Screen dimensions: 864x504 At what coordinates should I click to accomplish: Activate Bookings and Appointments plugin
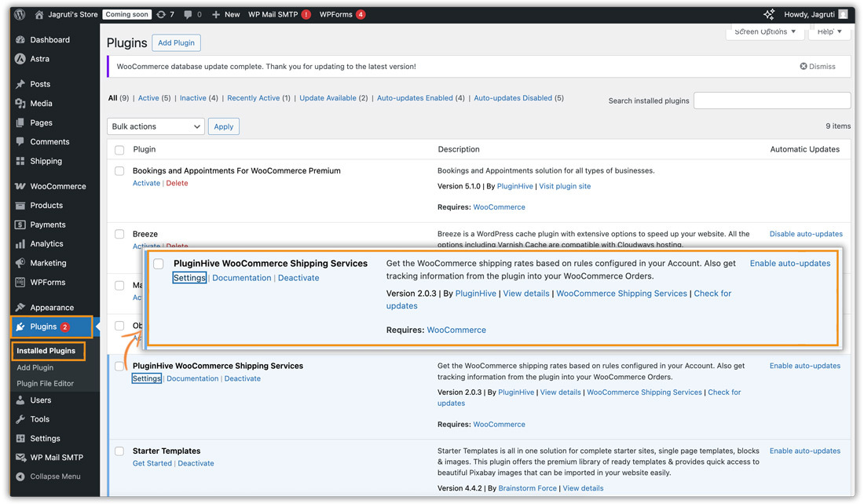point(146,184)
